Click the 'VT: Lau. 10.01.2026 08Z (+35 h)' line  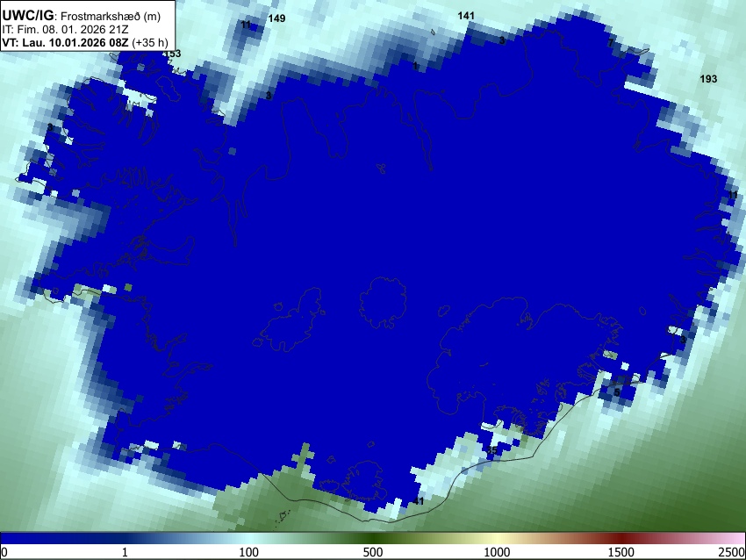(85, 42)
